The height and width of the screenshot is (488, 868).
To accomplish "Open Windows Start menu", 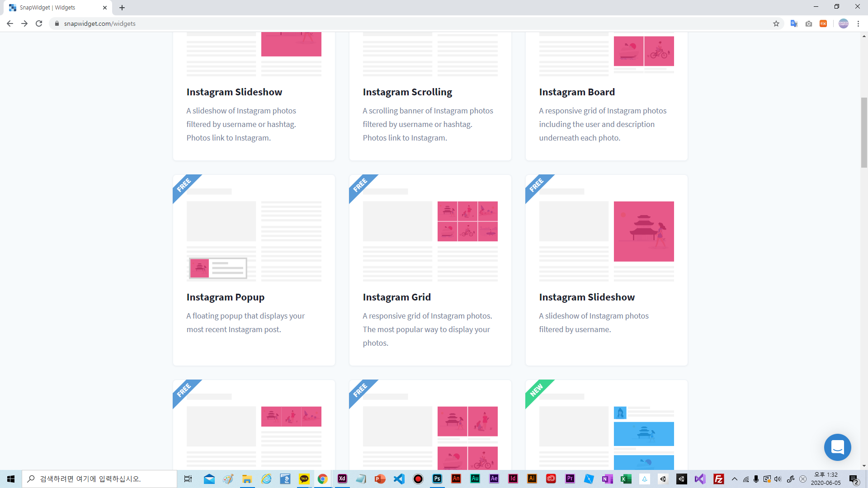I will click(x=11, y=479).
